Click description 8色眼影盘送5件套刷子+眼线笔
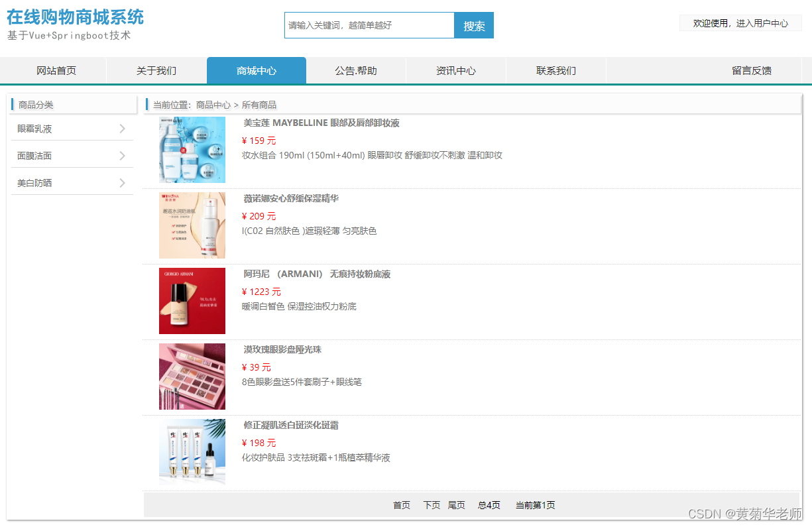The image size is (812, 527). (302, 382)
